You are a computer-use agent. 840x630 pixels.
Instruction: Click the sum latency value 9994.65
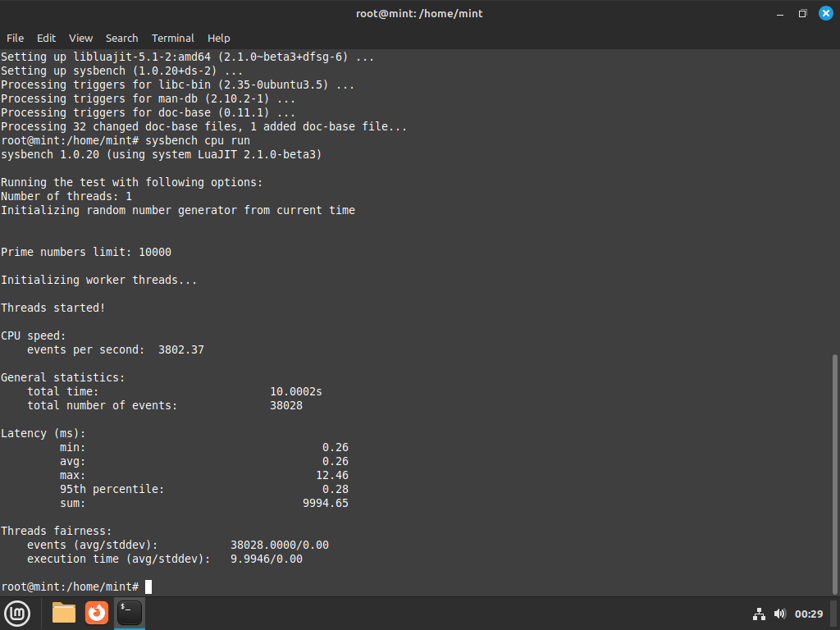[326, 503]
